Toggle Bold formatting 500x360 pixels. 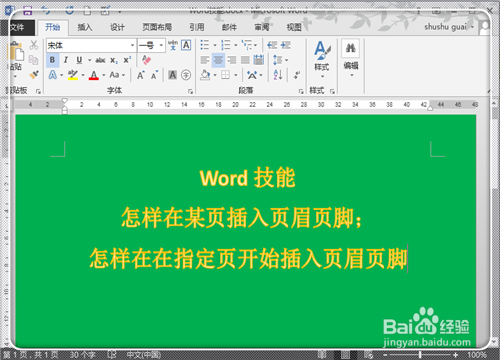click(x=52, y=60)
